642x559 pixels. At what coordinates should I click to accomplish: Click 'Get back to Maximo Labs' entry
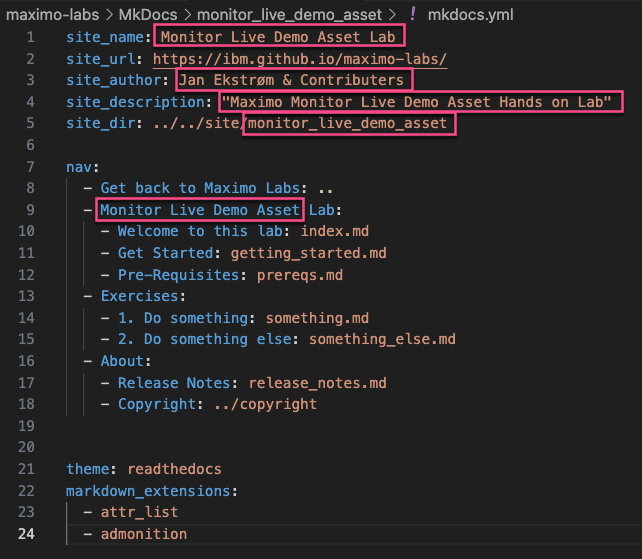pyautogui.click(x=200, y=188)
